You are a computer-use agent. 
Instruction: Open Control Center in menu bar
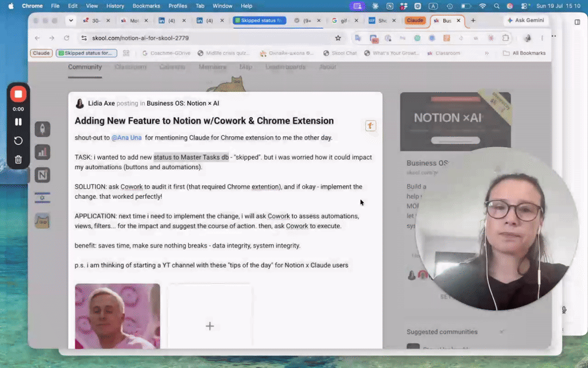(525, 6)
